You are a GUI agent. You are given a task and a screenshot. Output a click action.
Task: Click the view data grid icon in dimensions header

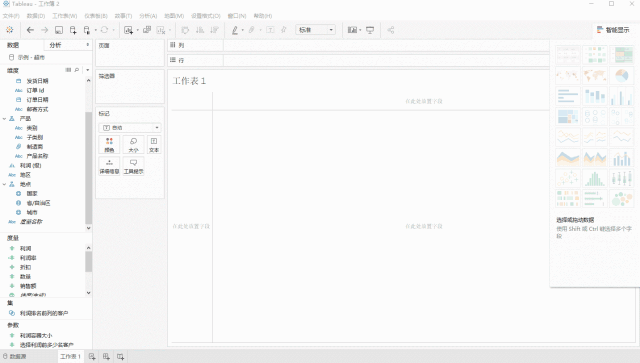(68, 70)
